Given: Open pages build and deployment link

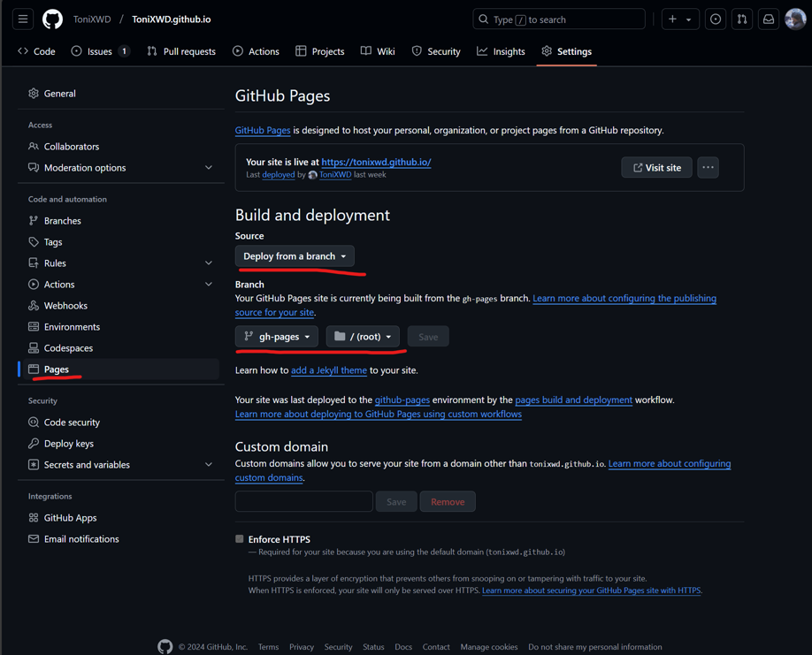Looking at the screenshot, I should point(574,400).
